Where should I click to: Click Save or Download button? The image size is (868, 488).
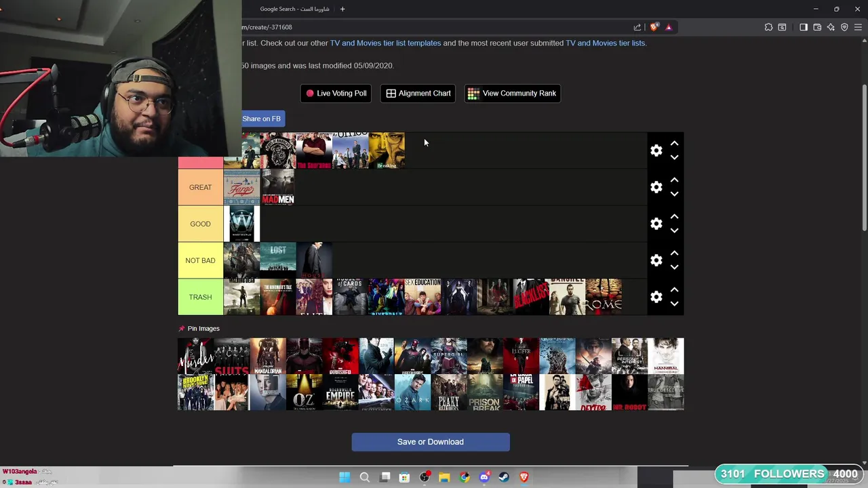[x=431, y=442]
